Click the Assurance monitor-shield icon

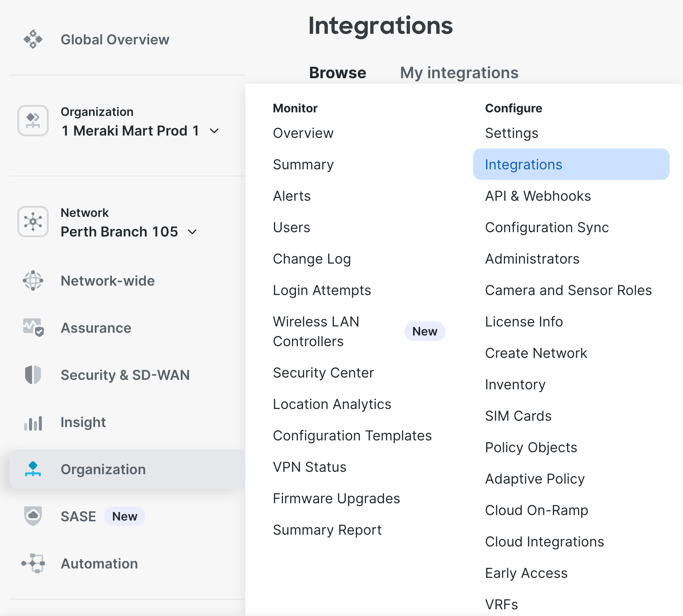point(33,328)
